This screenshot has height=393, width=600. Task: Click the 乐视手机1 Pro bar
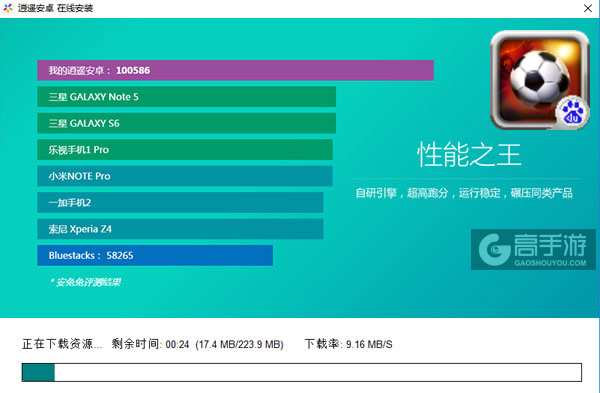[x=185, y=150]
